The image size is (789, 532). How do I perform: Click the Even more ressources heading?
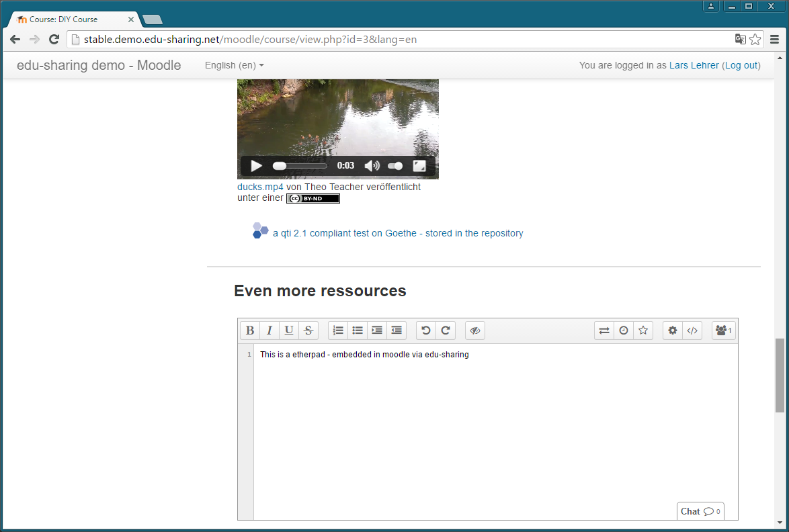[x=320, y=291]
